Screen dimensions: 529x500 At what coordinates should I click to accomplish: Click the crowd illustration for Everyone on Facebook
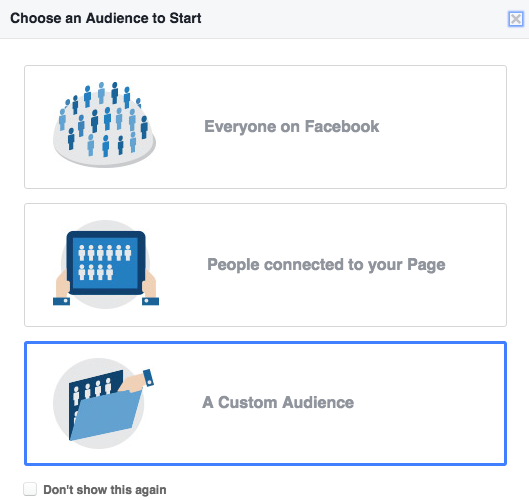(x=104, y=124)
